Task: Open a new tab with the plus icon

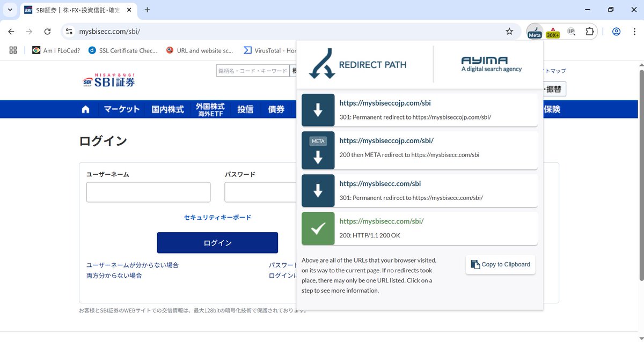Action: [x=148, y=10]
